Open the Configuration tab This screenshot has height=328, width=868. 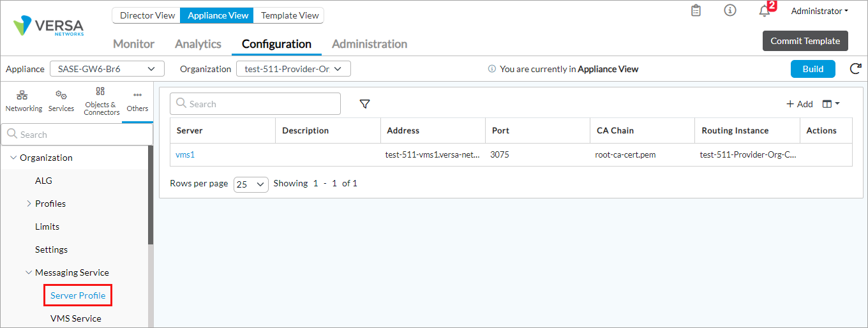click(x=276, y=44)
